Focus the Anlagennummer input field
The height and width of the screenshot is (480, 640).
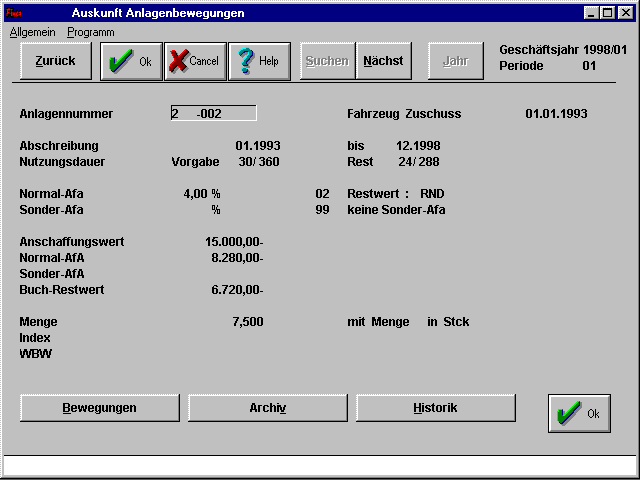pos(214,114)
